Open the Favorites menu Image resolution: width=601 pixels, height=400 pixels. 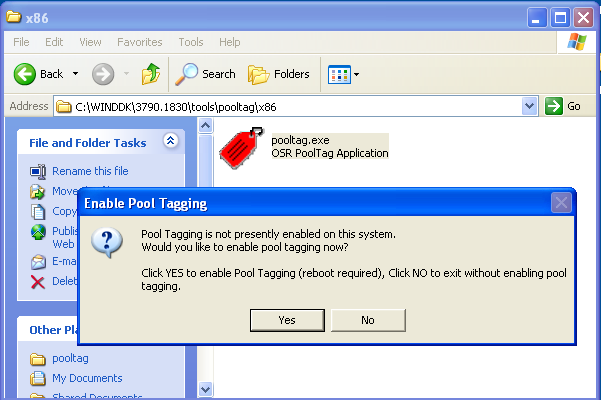(139, 42)
